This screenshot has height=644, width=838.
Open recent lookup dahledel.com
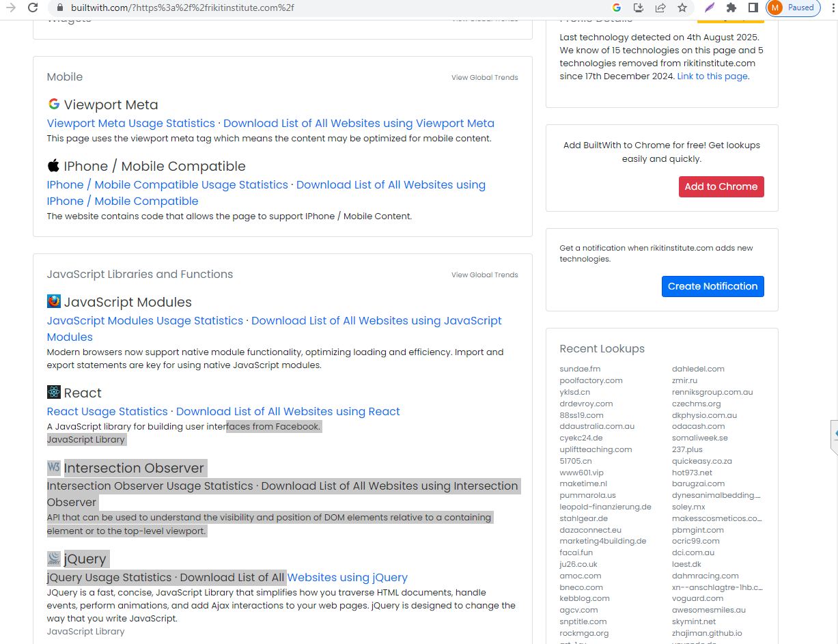698,369
